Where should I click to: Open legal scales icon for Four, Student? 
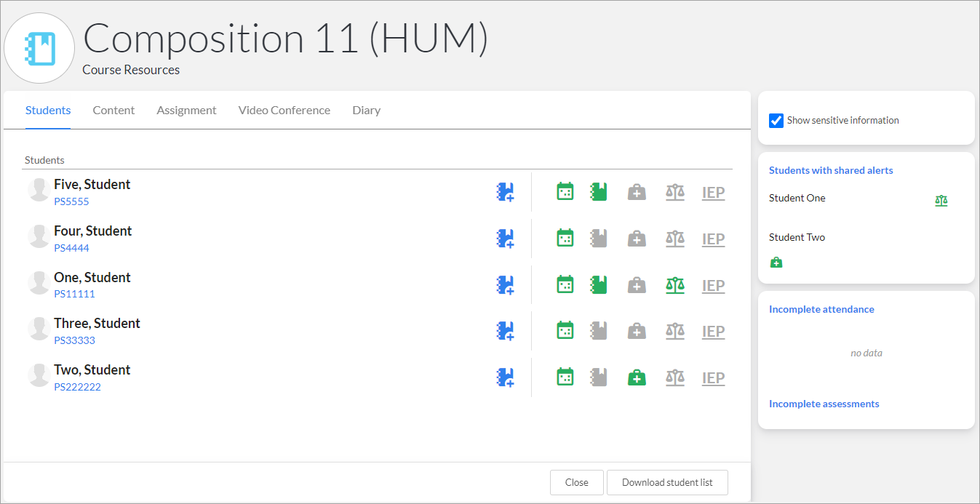tap(675, 239)
